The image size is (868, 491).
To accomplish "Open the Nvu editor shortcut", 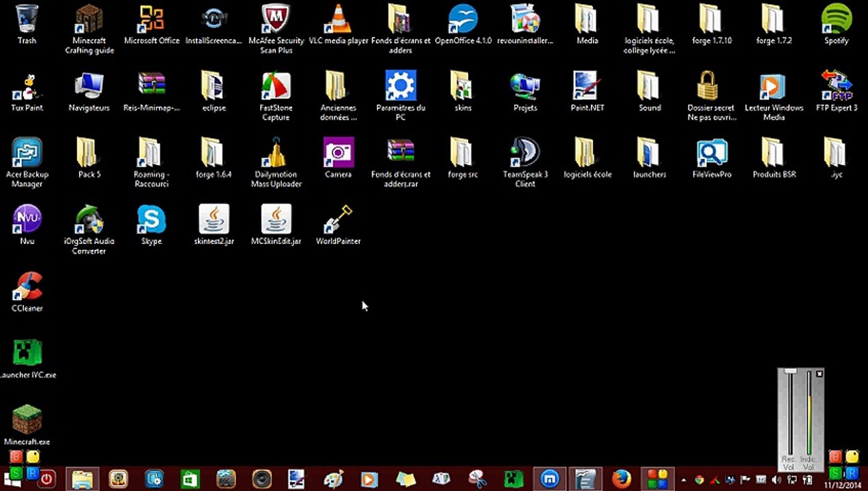I will pos(27,225).
